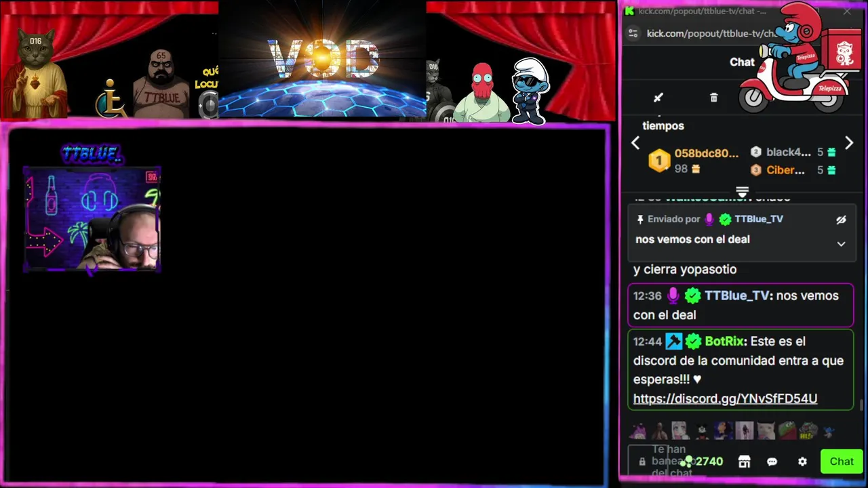
Task: Select first-place user 058bdc80 in leaderboard
Action: tap(706, 153)
